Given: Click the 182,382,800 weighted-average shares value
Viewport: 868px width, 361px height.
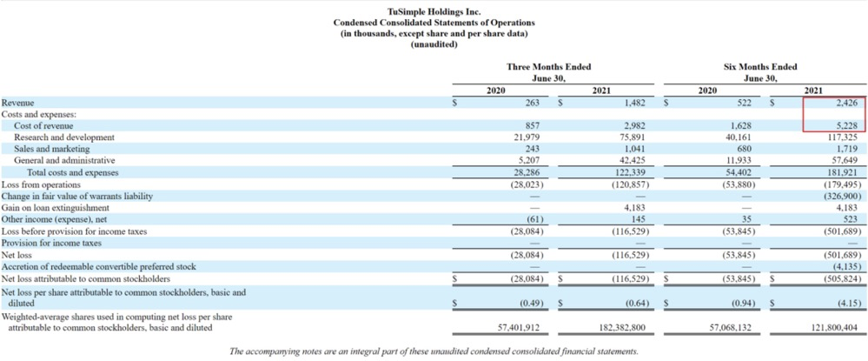Looking at the screenshot, I should click(x=621, y=327).
